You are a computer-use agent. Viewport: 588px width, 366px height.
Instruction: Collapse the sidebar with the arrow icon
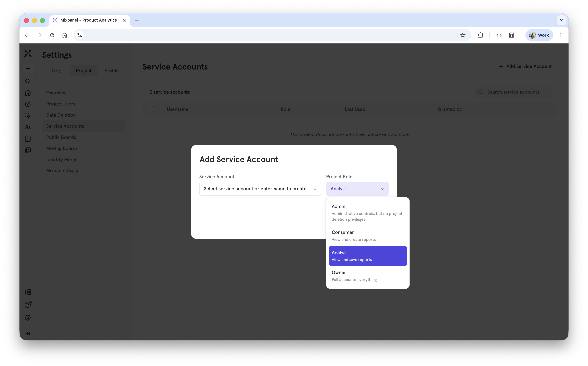click(x=28, y=333)
